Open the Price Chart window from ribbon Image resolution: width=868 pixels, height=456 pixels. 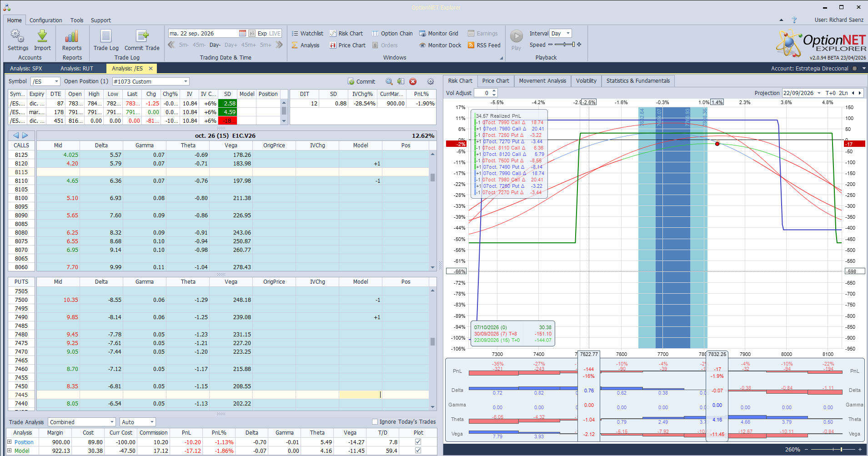[347, 45]
